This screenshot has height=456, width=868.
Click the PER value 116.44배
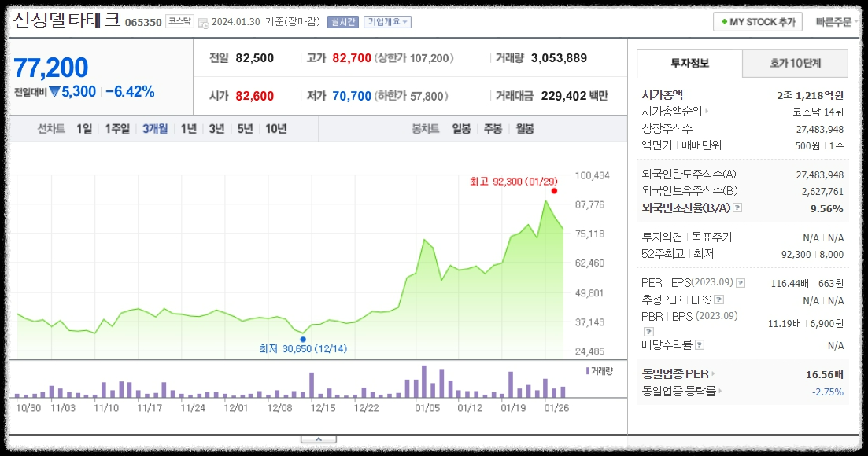coord(790,284)
